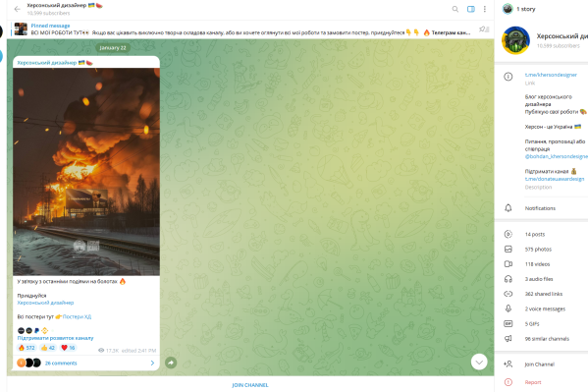The width and height of the screenshot is (588, 392).
Task: Toggle the right sidebar panel icon
Action: (x=470, y=9)
